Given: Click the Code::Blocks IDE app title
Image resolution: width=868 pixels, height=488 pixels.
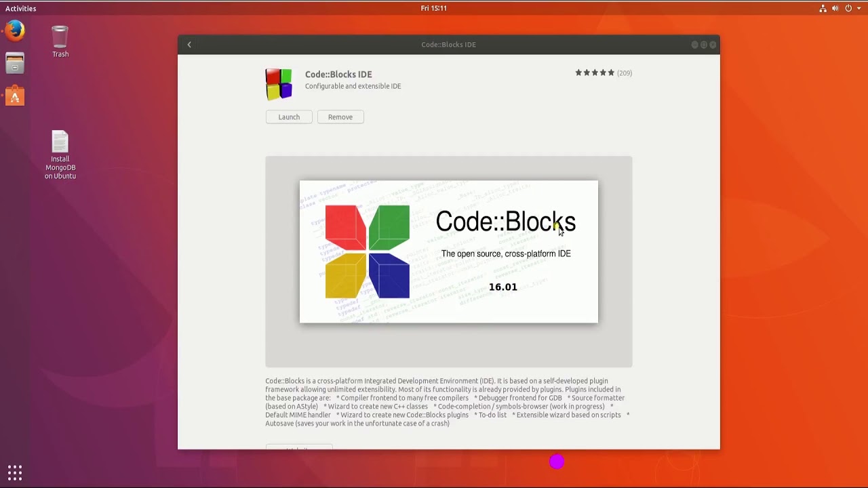Looking at the screenshot, I should click(338, 75).
